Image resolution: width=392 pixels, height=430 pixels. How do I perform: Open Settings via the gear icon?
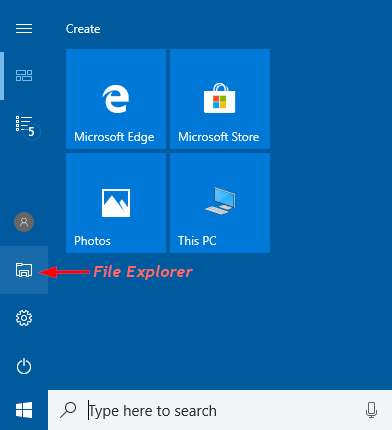(24, 318)
